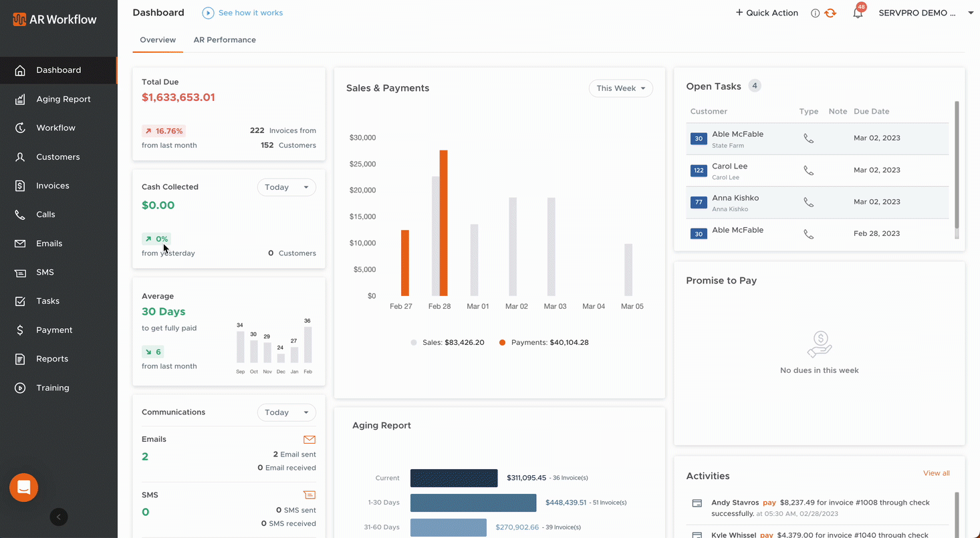Screen dimensions: 980x538
Task: Open the chat support bubble icon
Action: tap(23, 488)
